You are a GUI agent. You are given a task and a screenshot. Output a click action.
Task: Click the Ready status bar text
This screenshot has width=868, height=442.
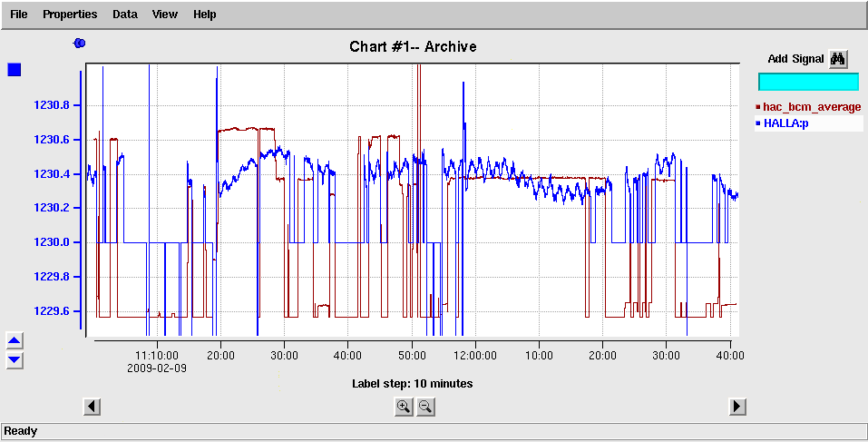(x=21, y=431)
